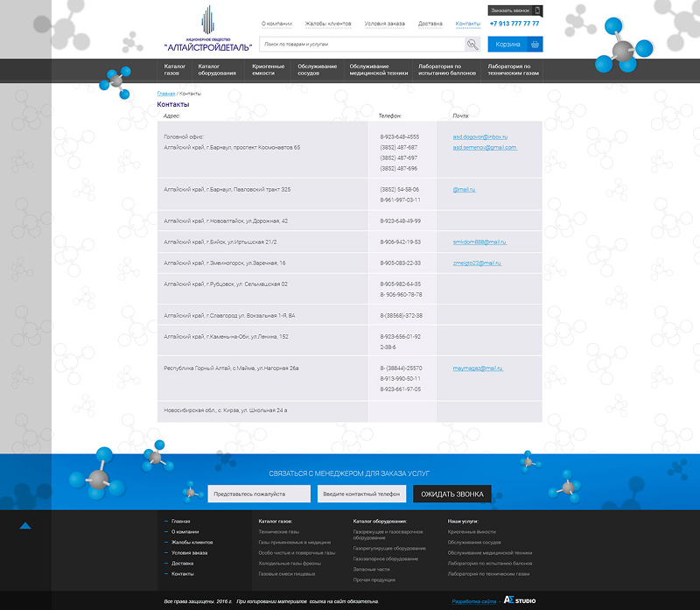Click the blue scroll-to-top arrow
This screenshot has height=610, width=700.
point(25,525)
